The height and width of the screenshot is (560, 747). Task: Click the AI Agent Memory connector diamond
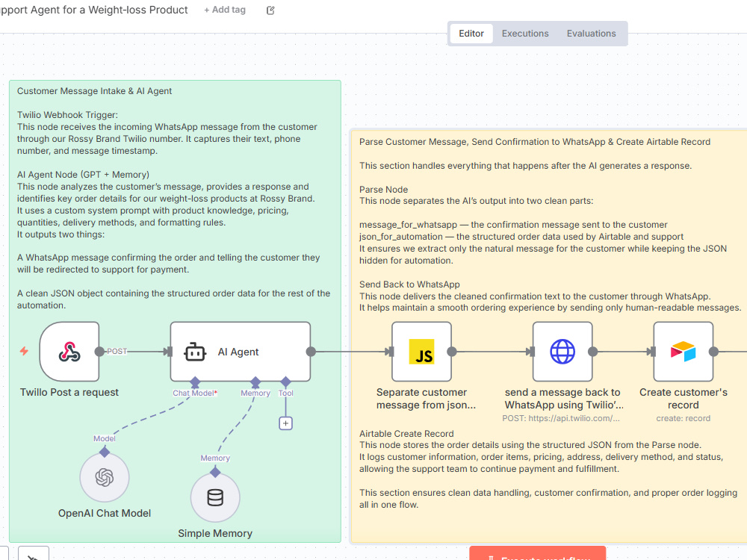click(255, 382)
